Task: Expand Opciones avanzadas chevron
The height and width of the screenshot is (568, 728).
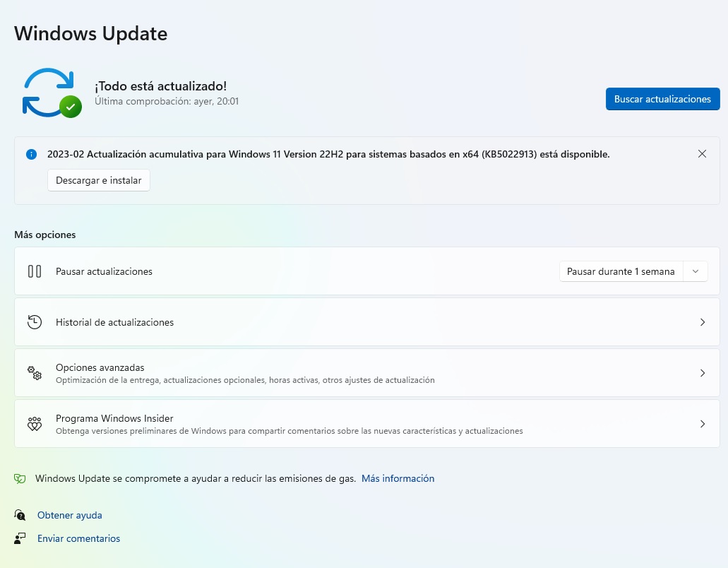Action: point(703,373)
